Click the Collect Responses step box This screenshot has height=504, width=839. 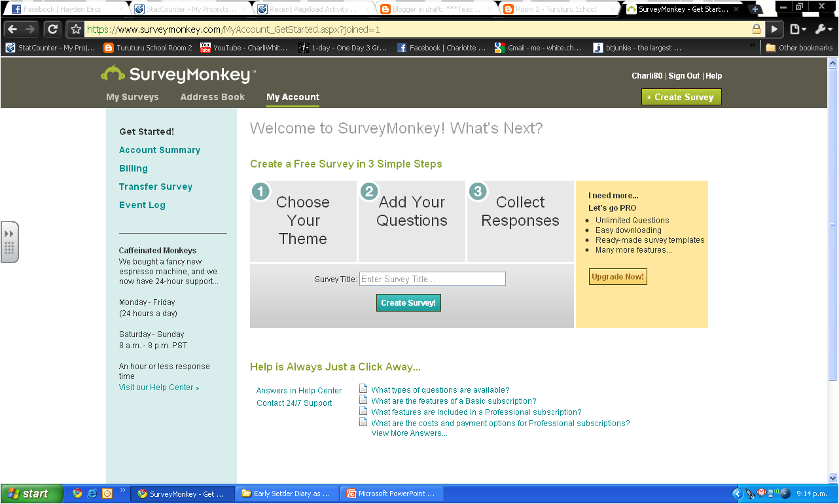(520, 221)
